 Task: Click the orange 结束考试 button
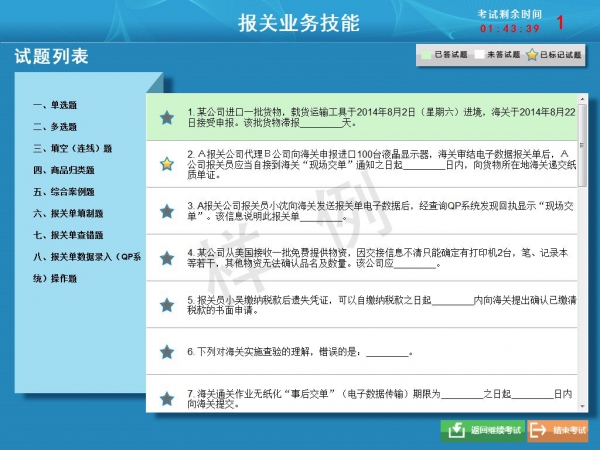pos(557,430)
